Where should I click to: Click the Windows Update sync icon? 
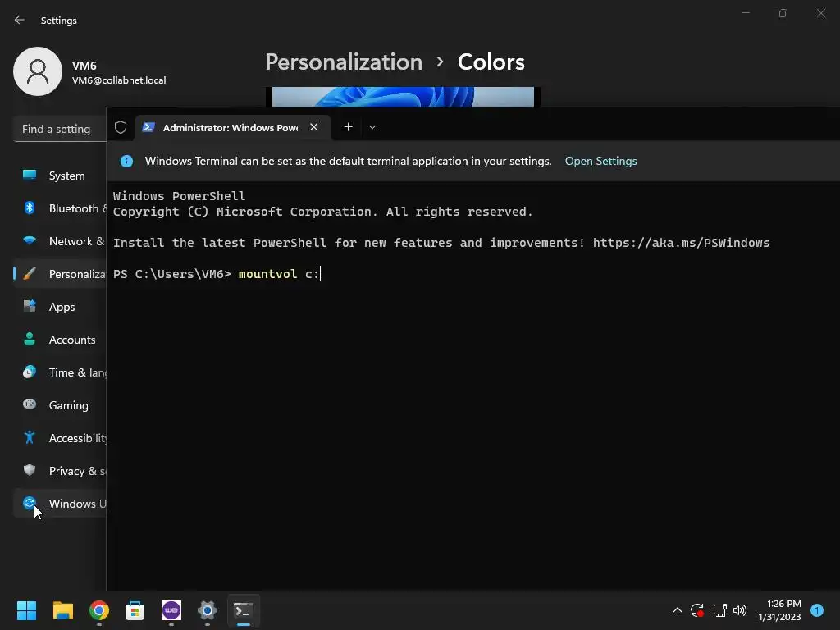pyautogui.click(x=30, y=503)
